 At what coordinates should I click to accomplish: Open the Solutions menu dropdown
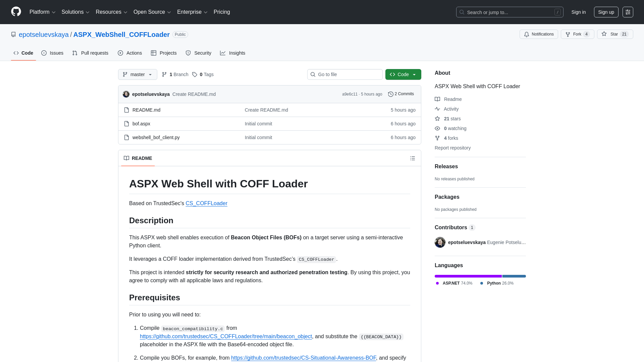(75, 12)
